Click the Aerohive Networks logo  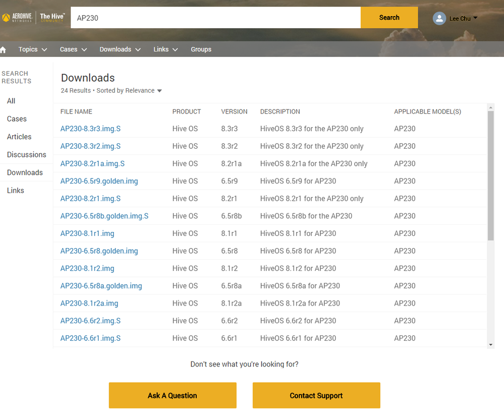[x=17, y=17]
